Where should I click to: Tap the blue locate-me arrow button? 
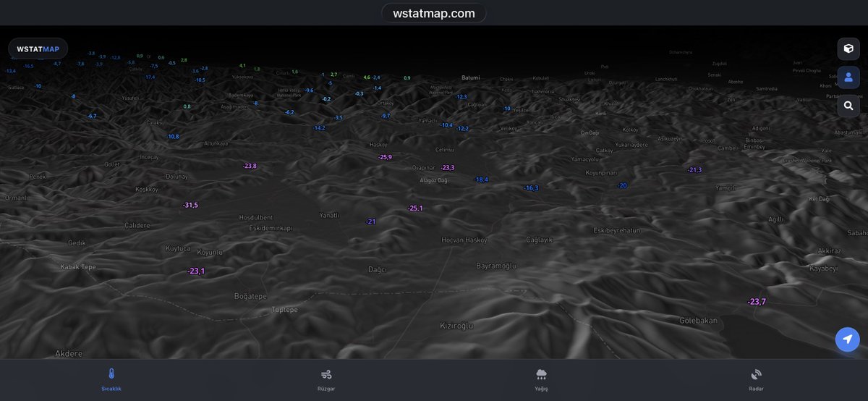[x=847, y=339]
